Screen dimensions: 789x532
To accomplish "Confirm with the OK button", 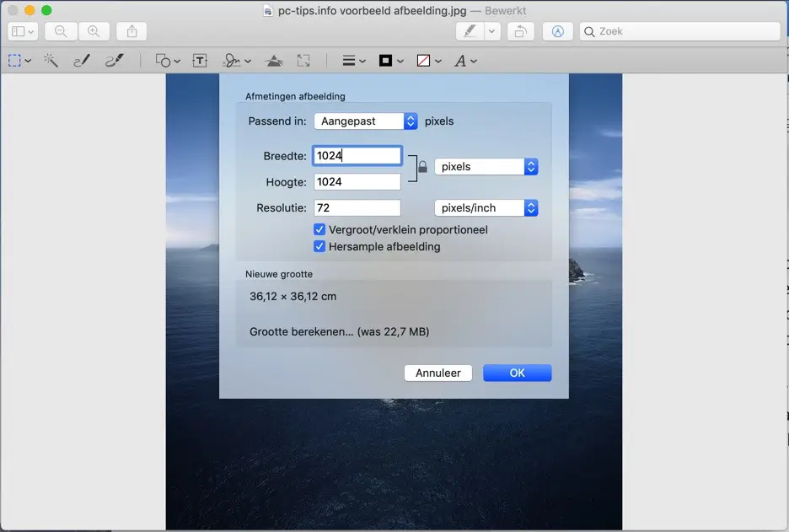I will [518, 373].
